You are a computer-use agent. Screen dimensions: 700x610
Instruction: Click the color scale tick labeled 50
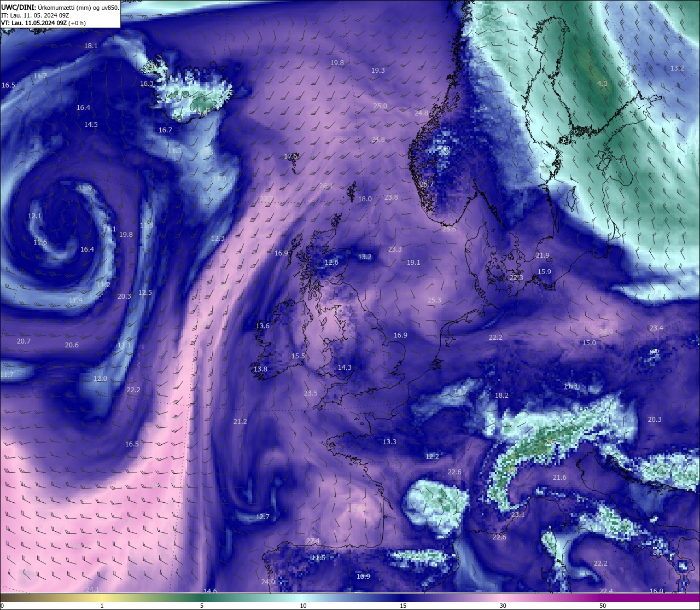(603, 606)
